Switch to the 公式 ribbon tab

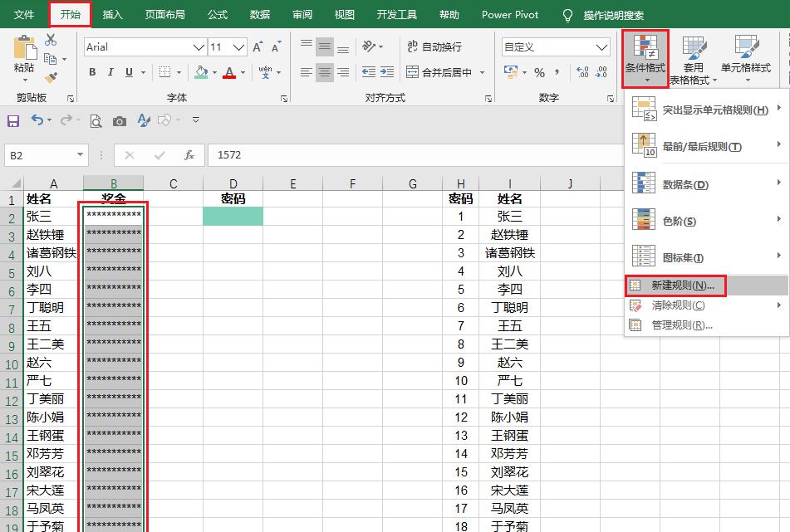pyautogui.click(x=218, y=15)
